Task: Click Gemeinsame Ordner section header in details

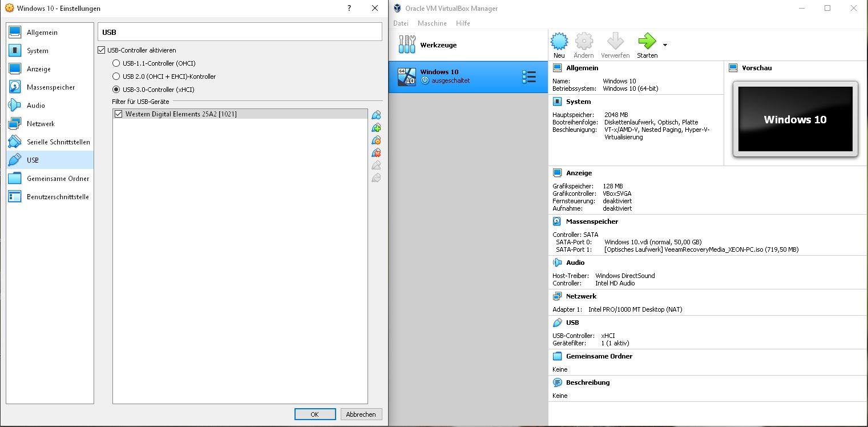Action: click(599, 356)
